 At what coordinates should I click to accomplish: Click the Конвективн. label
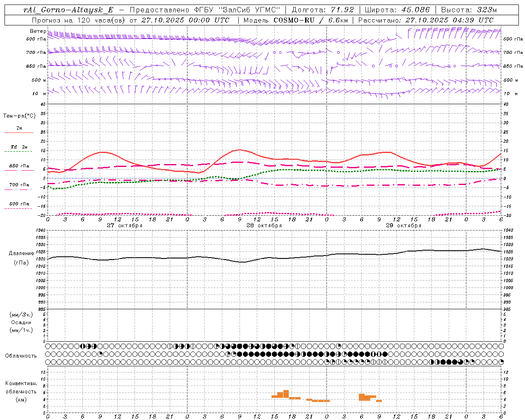[x=21, y=383]
